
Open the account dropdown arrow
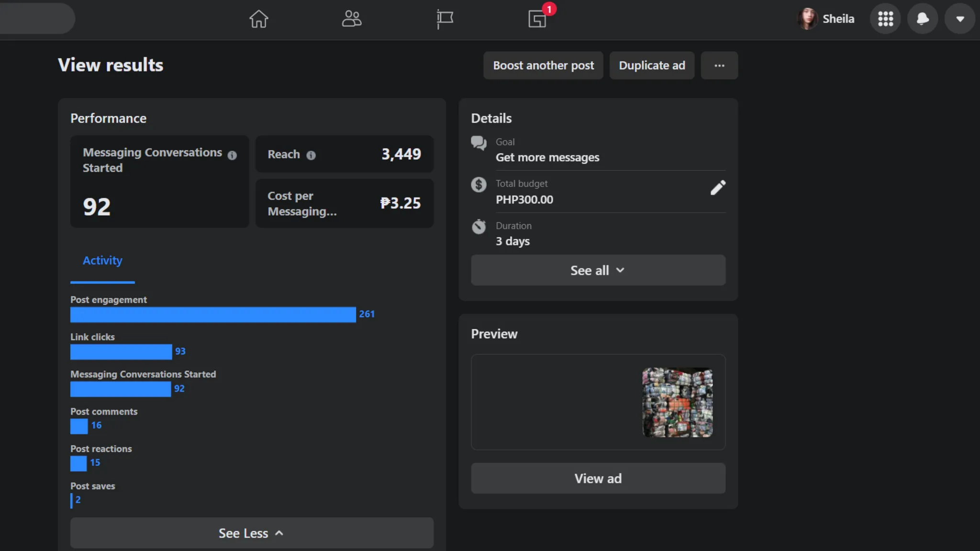click(x=960, y=19)
